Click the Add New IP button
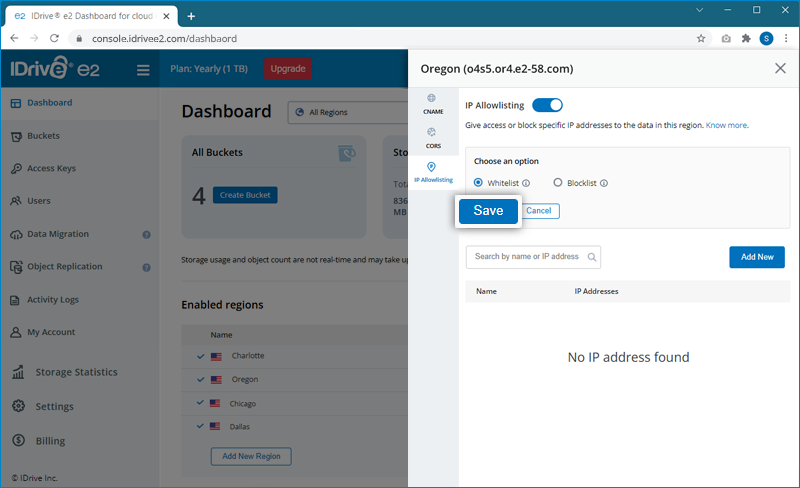The height and width of the screenshot is (488, 800). 757,257
